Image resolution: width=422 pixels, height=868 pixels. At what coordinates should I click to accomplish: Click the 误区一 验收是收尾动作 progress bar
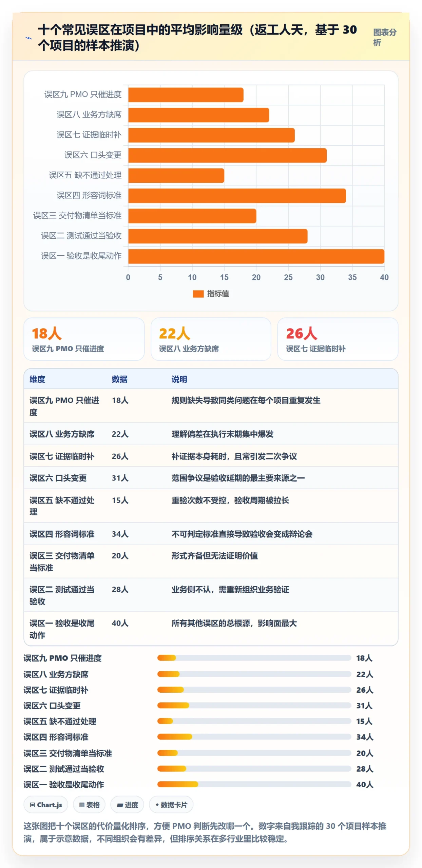pyautogui.click(x=254, y=784)
